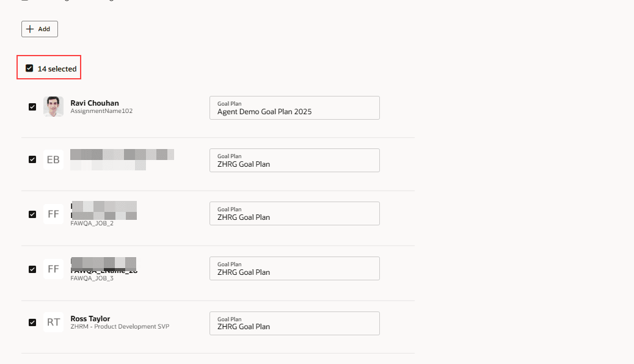Open the Goal Plan field for FAWQA_JOB_2
Image resolution: width=634 pixels, height=364 pixels.
click(294, 213)
